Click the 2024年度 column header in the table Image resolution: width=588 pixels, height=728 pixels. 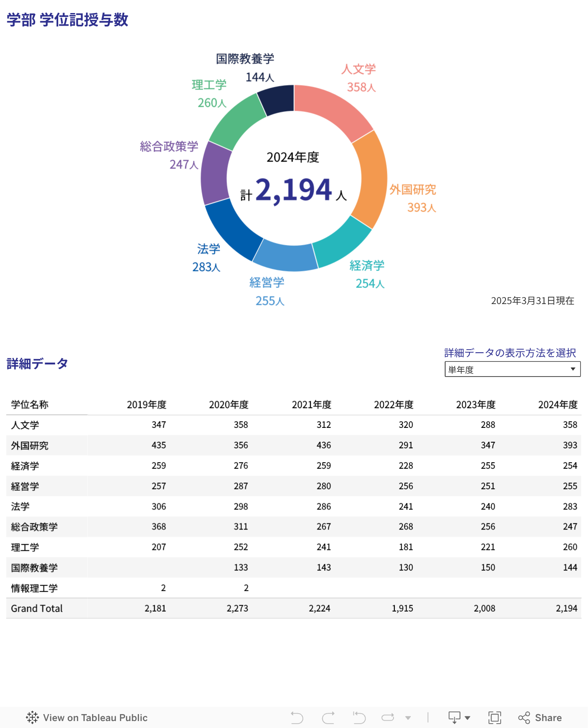pyautogui.click(x=558, y=405)
